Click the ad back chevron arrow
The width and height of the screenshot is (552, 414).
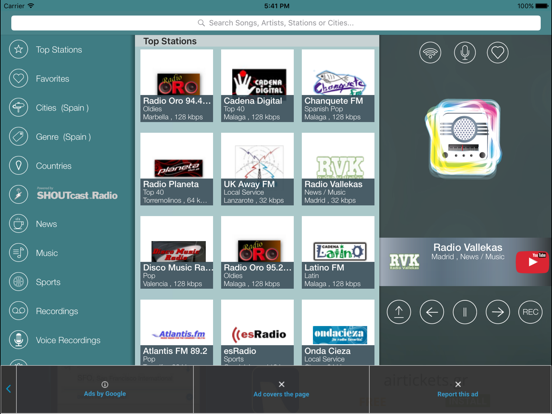(8, 389)
